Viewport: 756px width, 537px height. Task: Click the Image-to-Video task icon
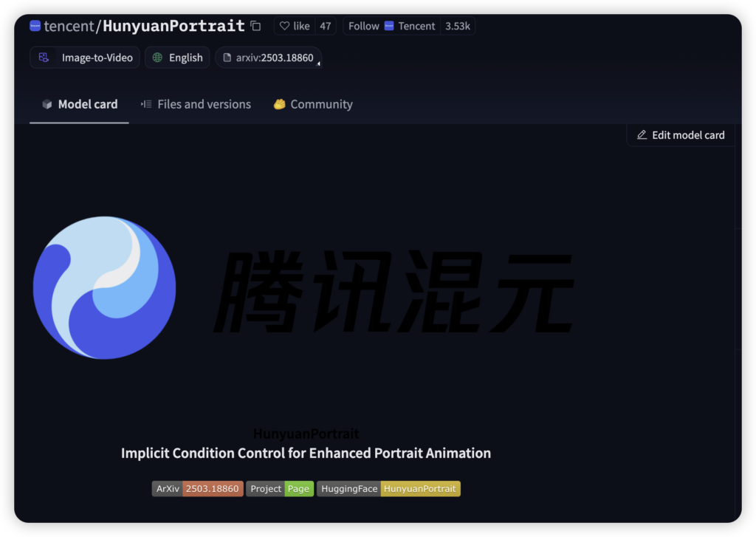tap(44, 58)
